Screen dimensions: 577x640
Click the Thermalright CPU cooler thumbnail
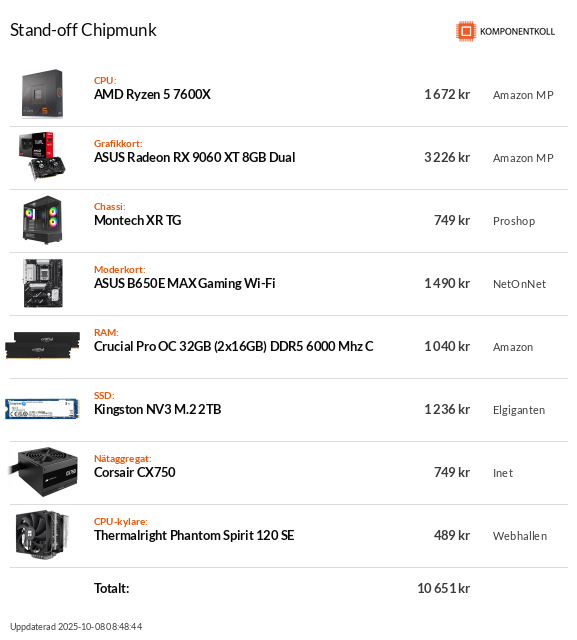(42, 535)
